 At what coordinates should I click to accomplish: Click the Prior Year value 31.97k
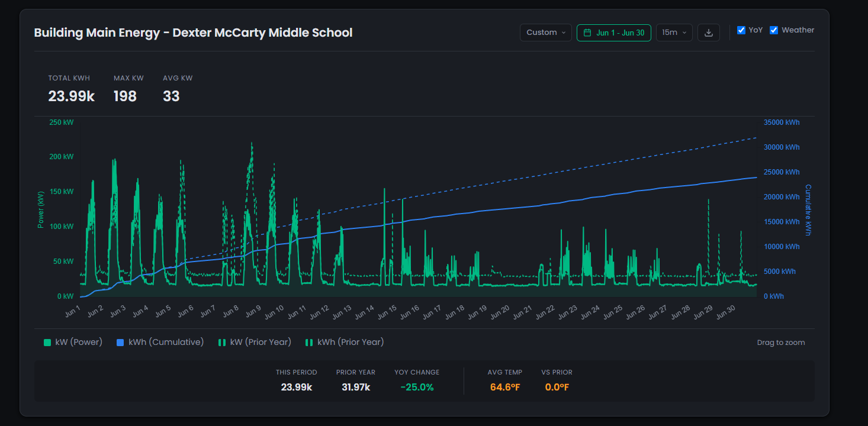coord(356,388)
